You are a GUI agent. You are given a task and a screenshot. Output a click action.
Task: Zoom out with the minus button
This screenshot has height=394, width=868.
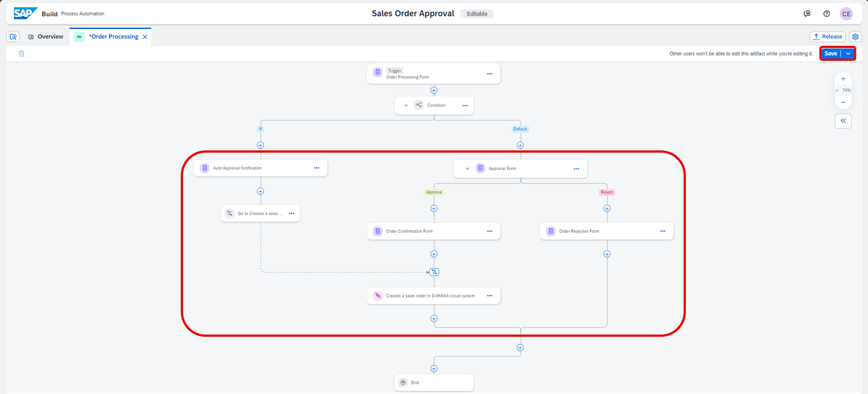[x=843, y=102]
